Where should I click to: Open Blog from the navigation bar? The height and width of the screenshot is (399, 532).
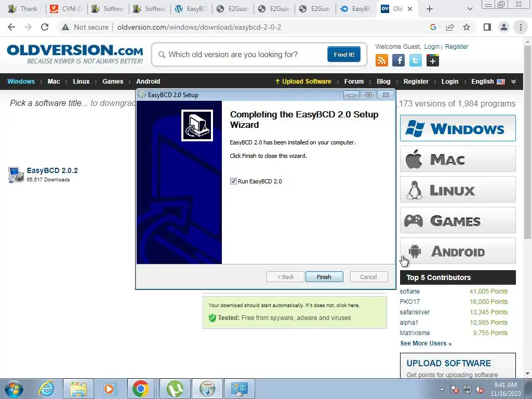coord(383,82)
